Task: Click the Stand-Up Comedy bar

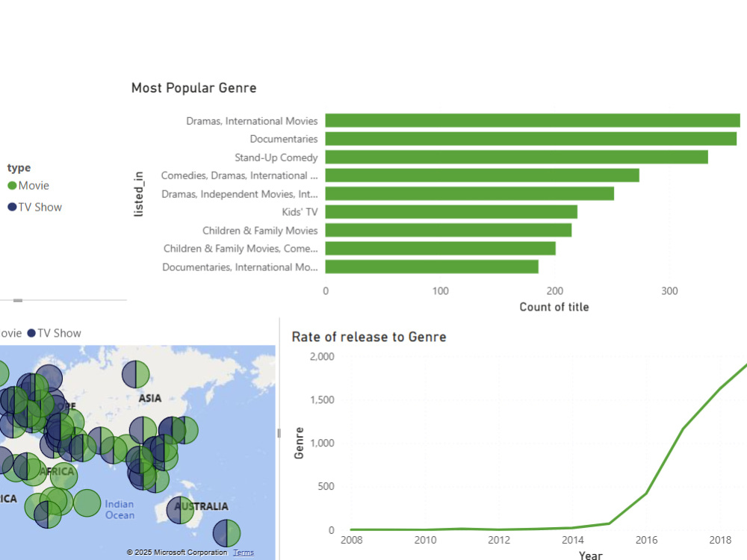Action: [516, 157]
